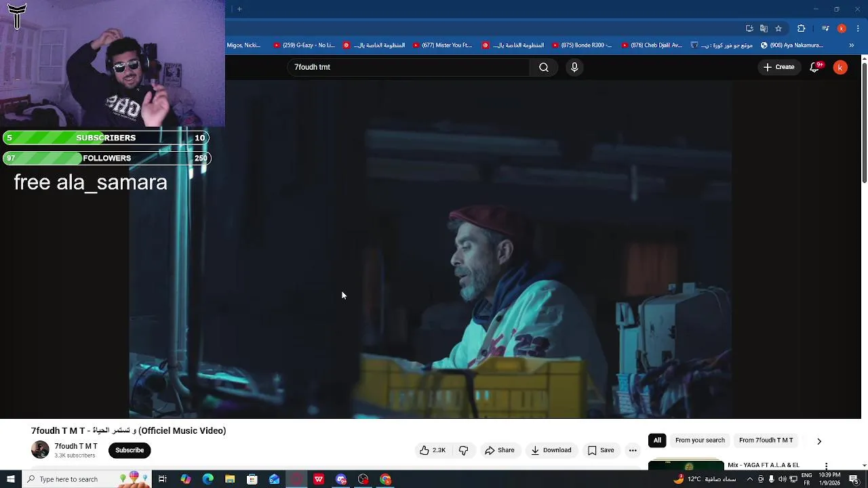
Task: Open Windows Start menu
Action: tap(10, 479)
